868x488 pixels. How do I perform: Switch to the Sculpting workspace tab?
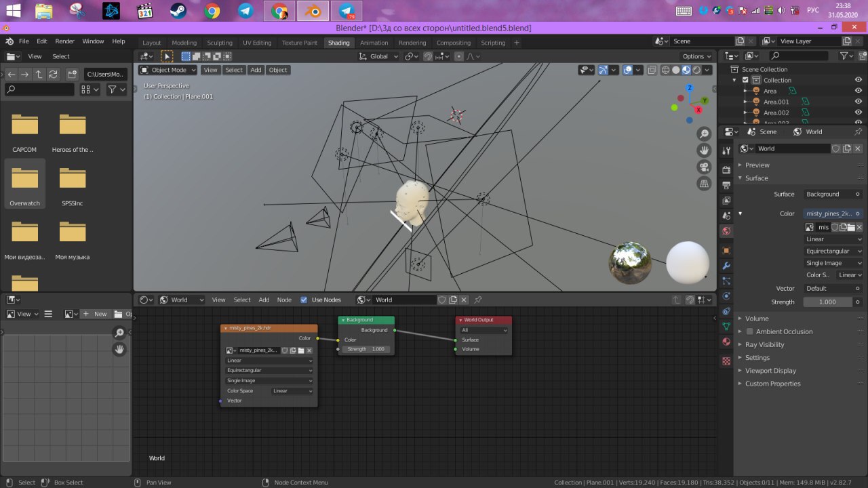[x=219, y=43]
